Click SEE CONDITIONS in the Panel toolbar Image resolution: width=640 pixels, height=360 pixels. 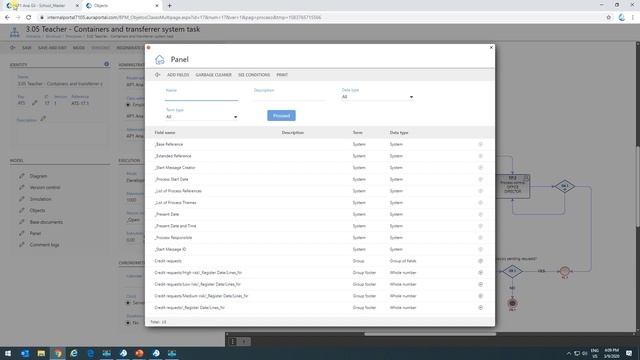tap(254, 75)
